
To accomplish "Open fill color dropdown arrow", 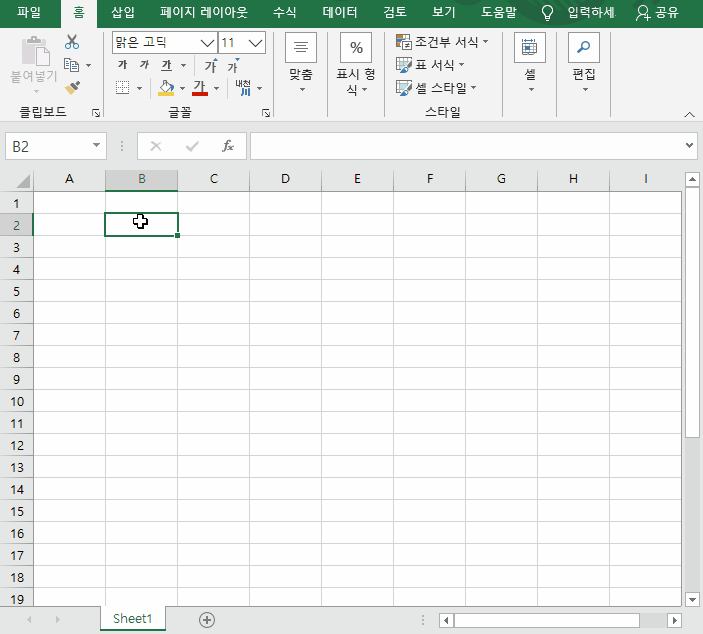I will (x=182, y=88).
